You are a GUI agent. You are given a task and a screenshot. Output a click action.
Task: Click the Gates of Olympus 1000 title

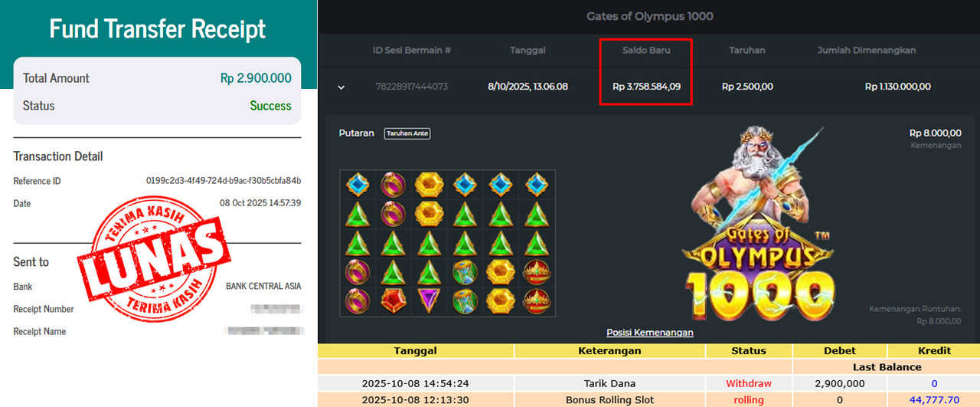click(x=650, y=16)
